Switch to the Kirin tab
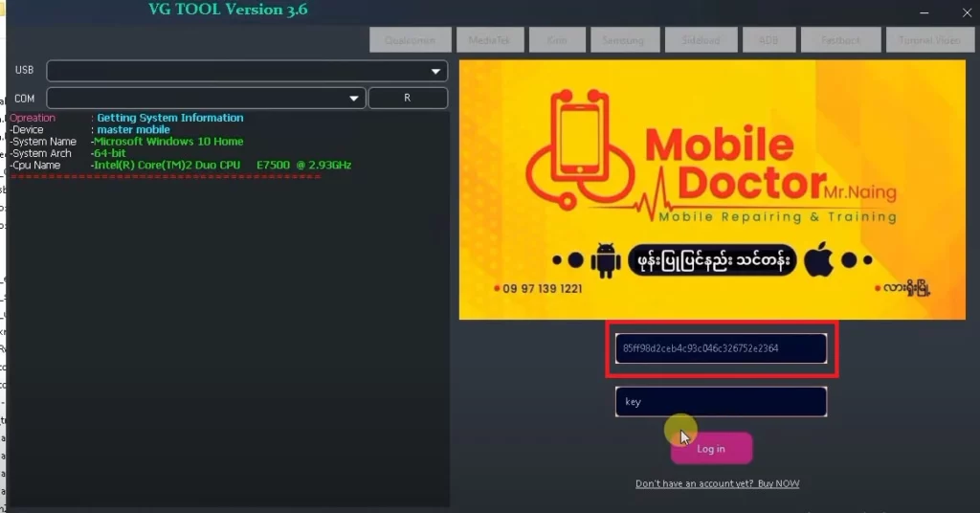The width and height of the screenshot is (980, 513). pyautogui.click(x=557, y=40)
